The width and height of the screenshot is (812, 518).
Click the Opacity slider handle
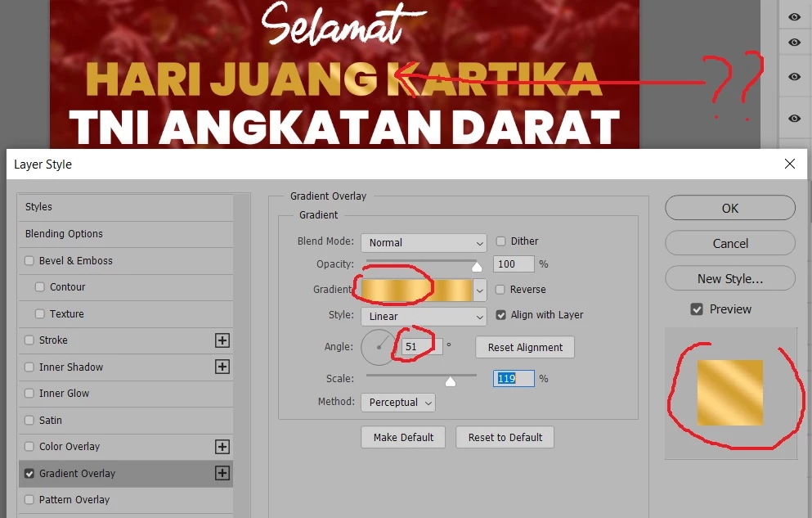(x=477, y=267)
